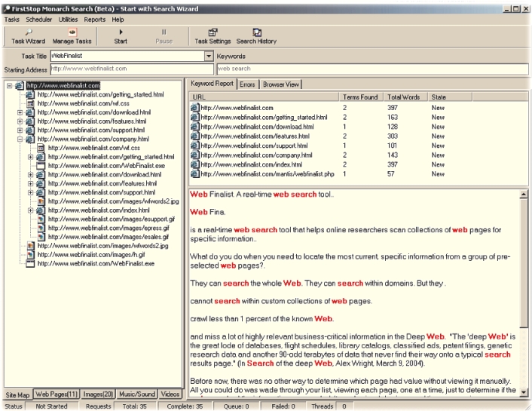Switch to the Errors tab
Screen dimensions: 532x411
click(247, 84)
